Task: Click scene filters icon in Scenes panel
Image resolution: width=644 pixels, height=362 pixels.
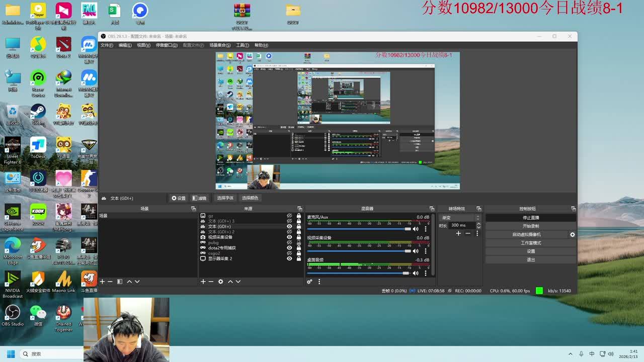Action: tap(119, 282)
